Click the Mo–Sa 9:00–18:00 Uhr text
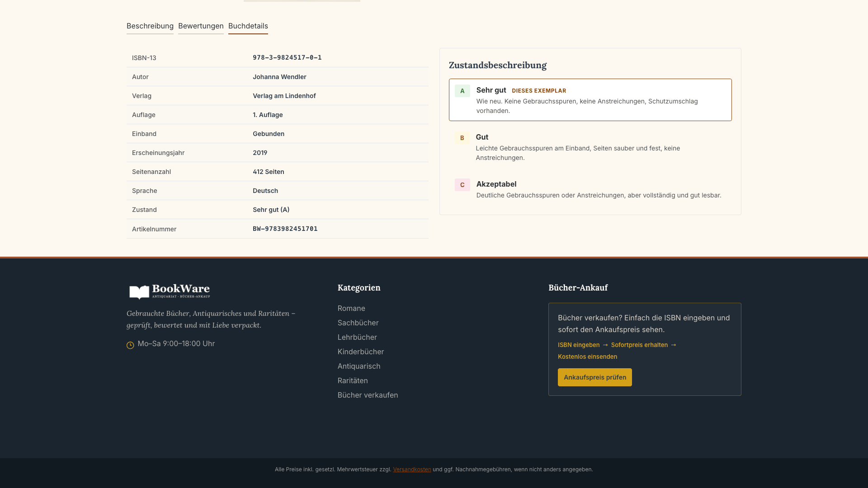This screenshot has height=488, width=868. [x=176, y=343]
